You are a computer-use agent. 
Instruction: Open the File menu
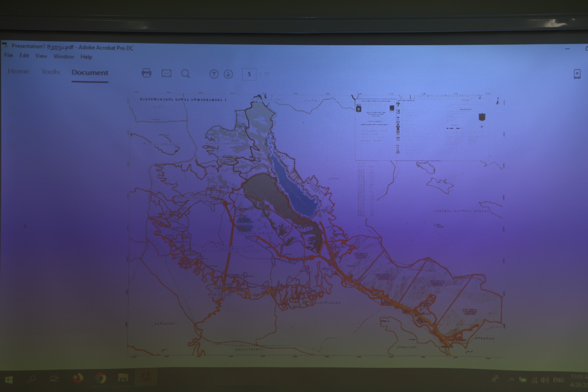tap(8, 55)
